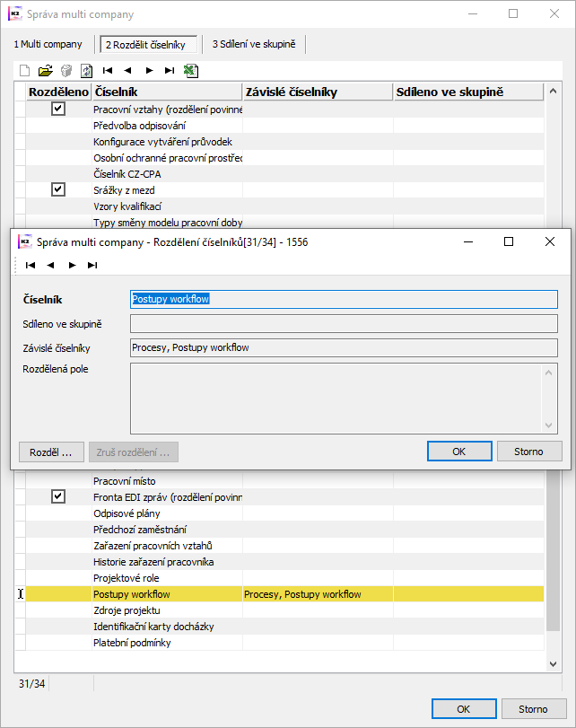Click the disabled Zruš rozdělení ... button
The height and width of the screenshot is (728, 576).
(x=133, y=452)
